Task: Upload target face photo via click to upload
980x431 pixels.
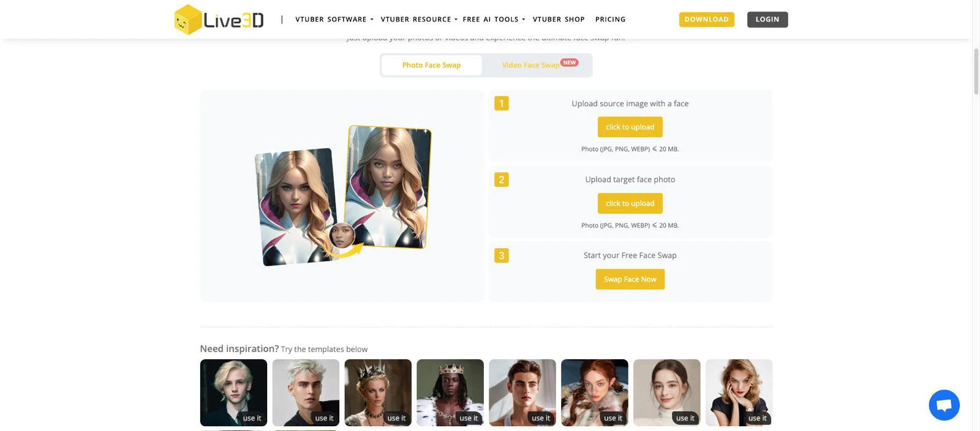Action: [x=630, y=204]
